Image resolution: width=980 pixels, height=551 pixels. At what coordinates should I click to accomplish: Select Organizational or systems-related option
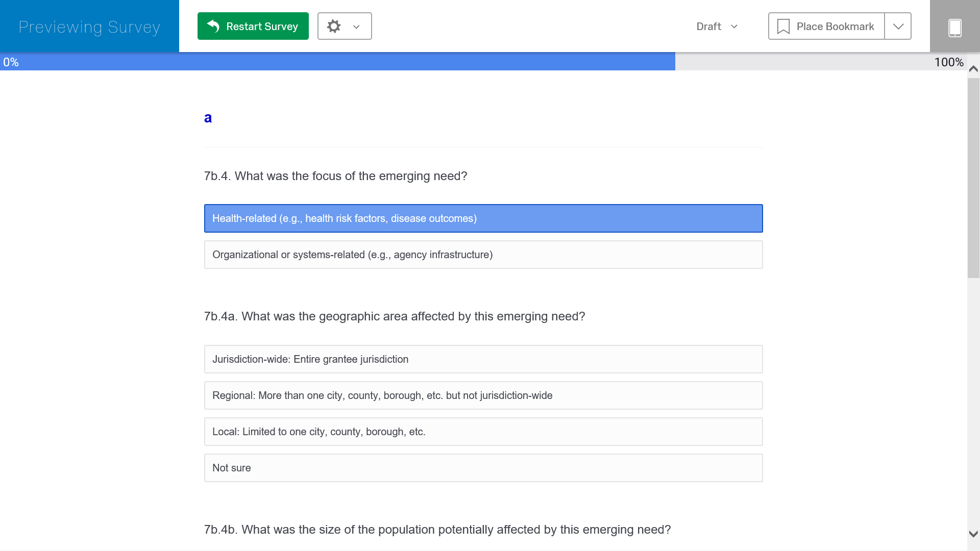click(483, 255)
